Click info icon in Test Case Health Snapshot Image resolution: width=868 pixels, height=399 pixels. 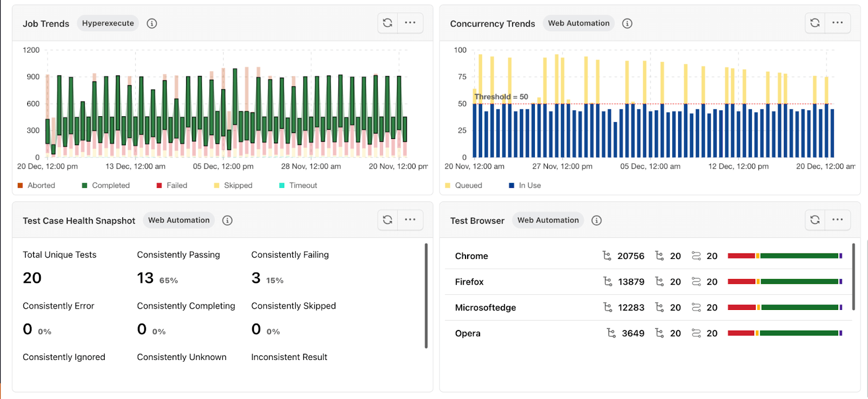coord(227,220)
